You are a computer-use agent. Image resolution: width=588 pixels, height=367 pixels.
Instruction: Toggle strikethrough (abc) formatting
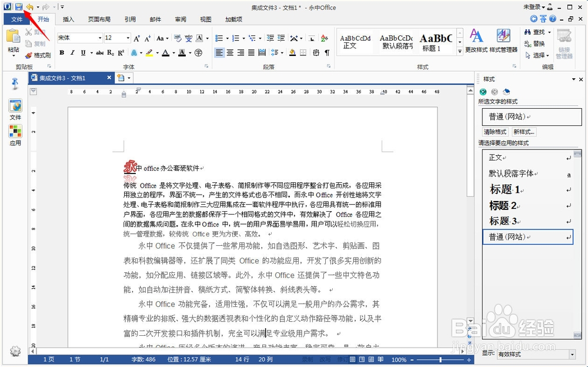coord(100,53)
